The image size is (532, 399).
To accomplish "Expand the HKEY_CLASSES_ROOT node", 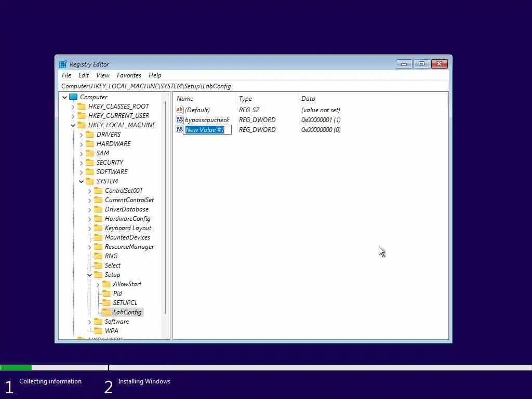I will [x=73, y=107].
